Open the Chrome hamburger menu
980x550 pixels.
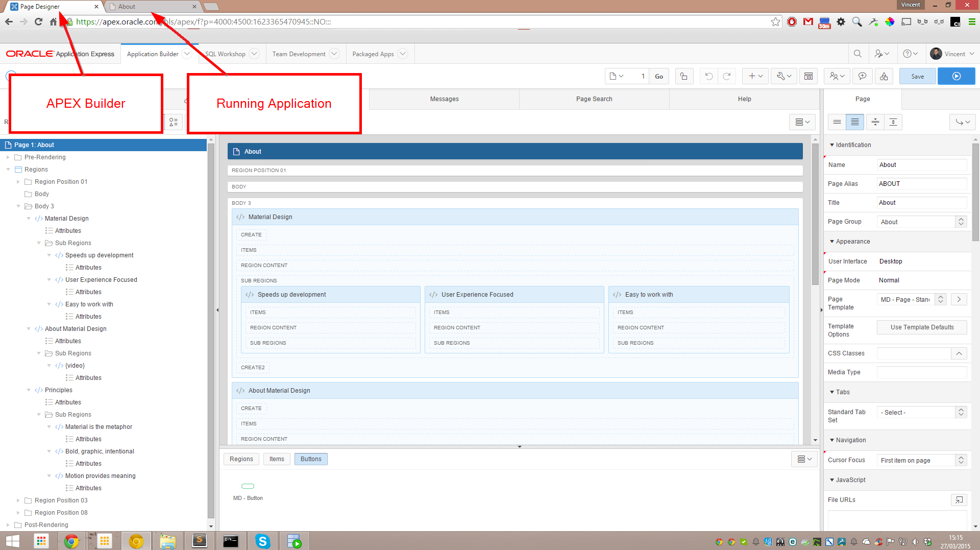tap(972, 21)
